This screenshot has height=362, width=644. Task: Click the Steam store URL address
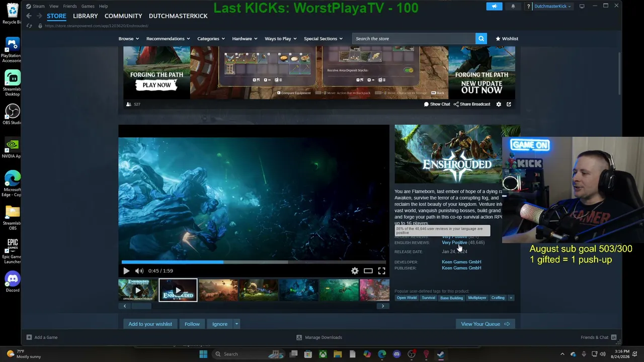pos(97,26)
